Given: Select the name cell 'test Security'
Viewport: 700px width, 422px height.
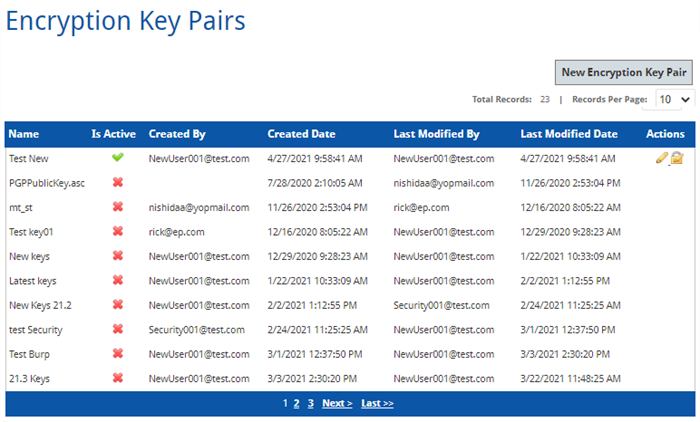Looking at the screenshot, I should [x=36, y=330].
